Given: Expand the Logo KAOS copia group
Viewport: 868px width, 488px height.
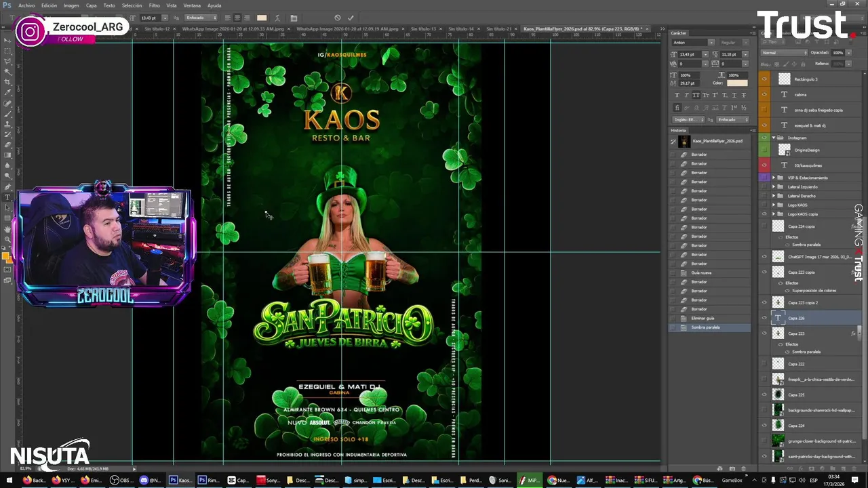Looking at the screenshot, I should 774,214.
